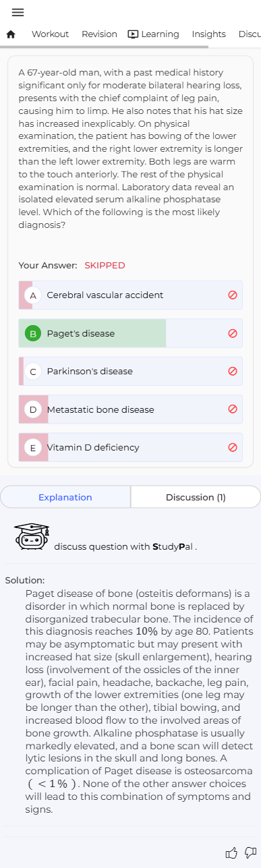Click strike-out icon for Vitamin D deficiency
The image size is (261, 868).
(x=233, y=447)
